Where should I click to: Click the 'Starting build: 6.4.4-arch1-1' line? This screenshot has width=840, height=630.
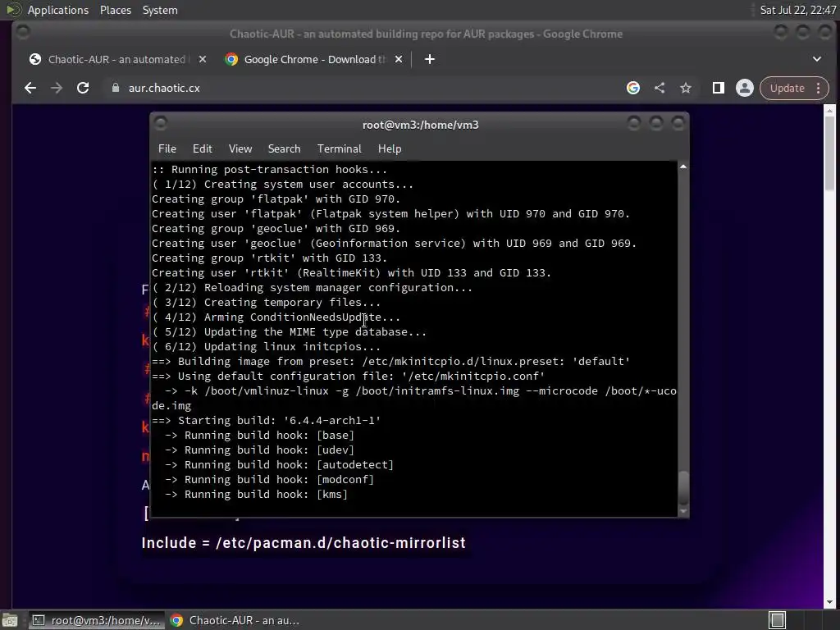click(267, 421)
